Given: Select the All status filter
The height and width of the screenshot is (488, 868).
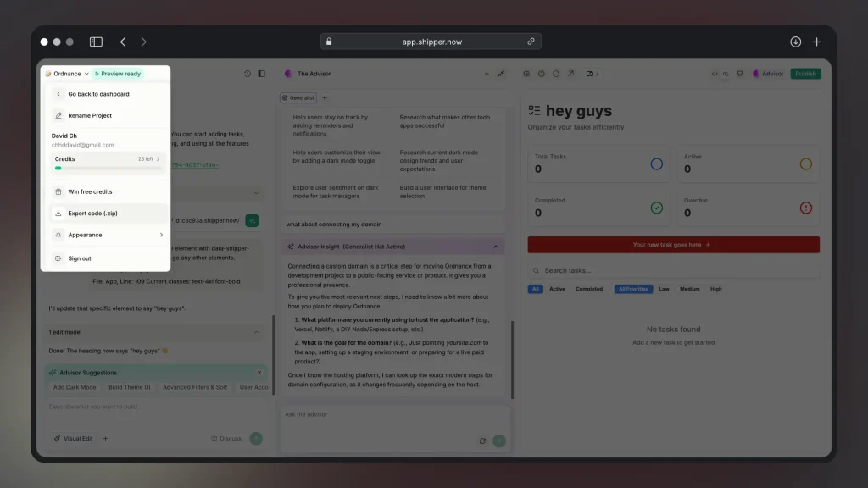Looking at the screenshot, I should 536,289.
